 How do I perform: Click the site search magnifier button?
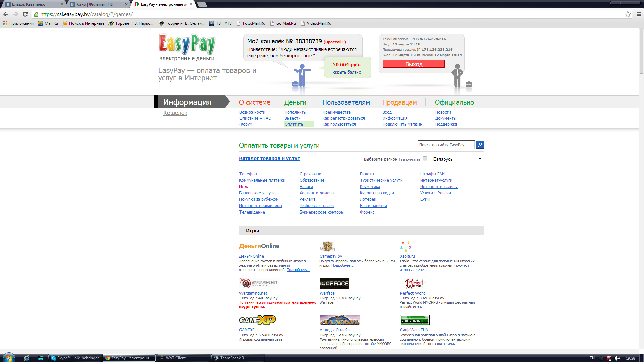[480, 145]
